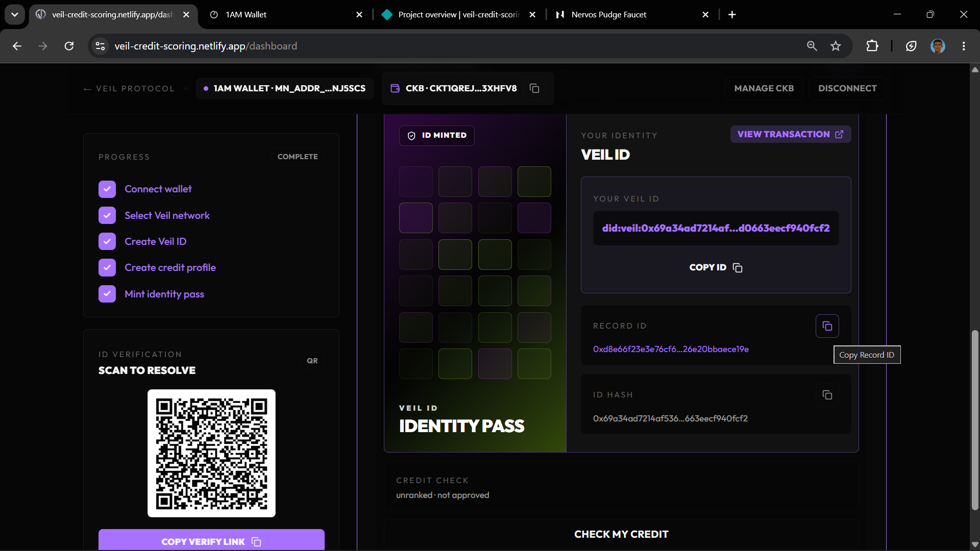
Task: Open the Chrome three-dot menu
Action: [x=964, y=46]
